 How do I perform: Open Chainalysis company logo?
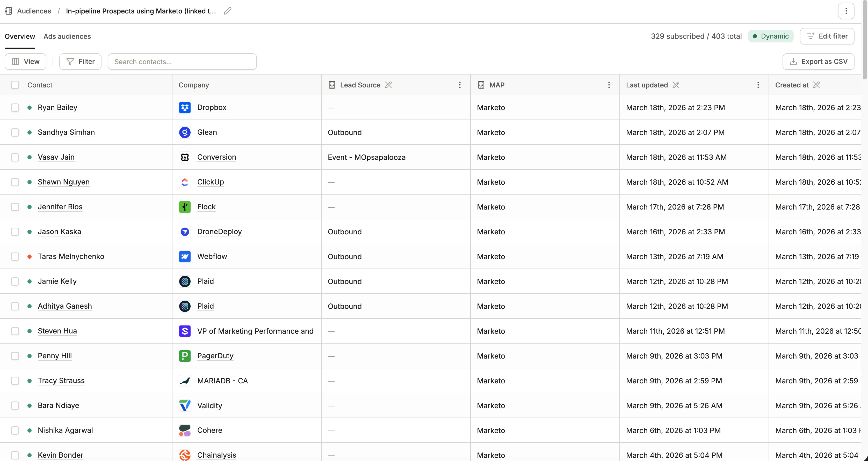coord(185,455)
